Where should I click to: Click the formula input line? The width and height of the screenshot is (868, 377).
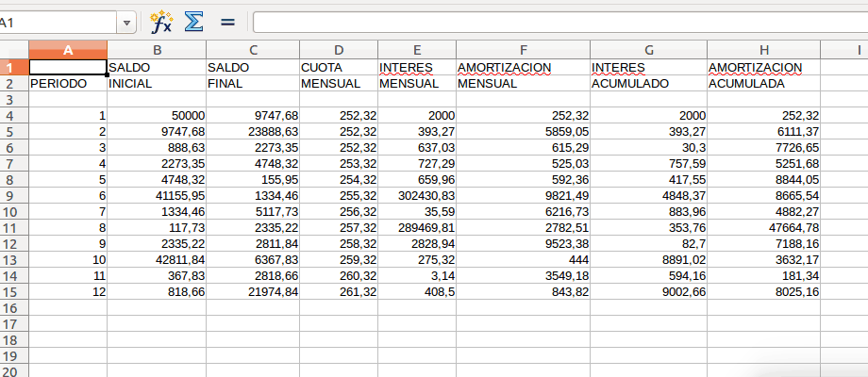[x=560, y=22]
